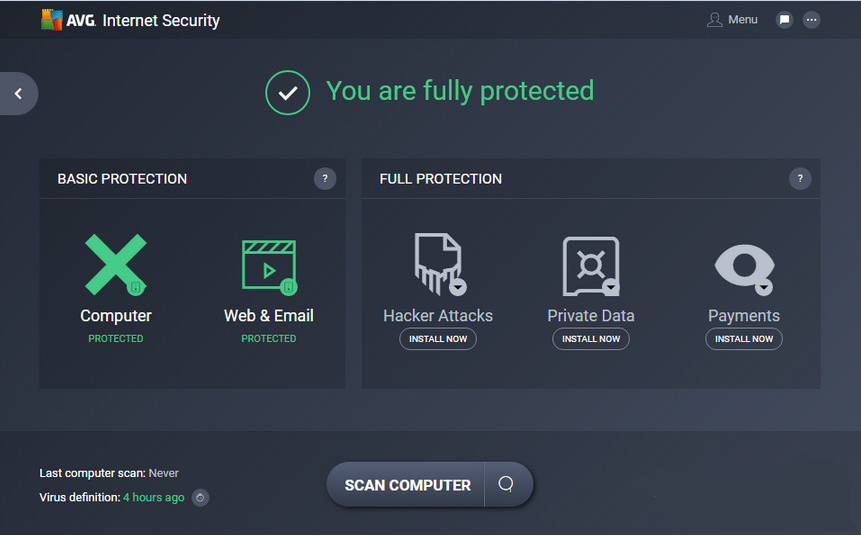Open Basic Protection help question mark
Image resolution: width=861 pixels, height=536 pixels.
325,178
